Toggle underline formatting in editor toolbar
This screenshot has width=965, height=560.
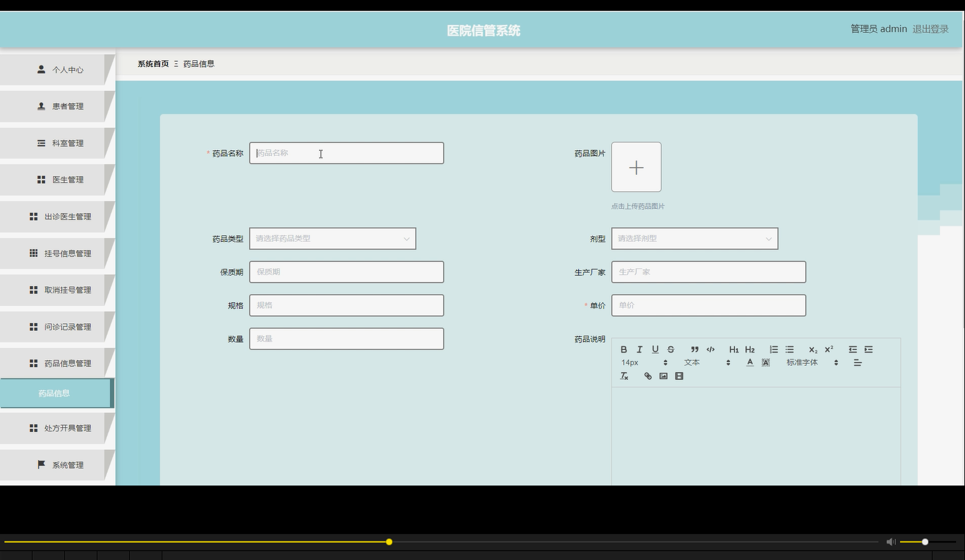coord(655,349)
